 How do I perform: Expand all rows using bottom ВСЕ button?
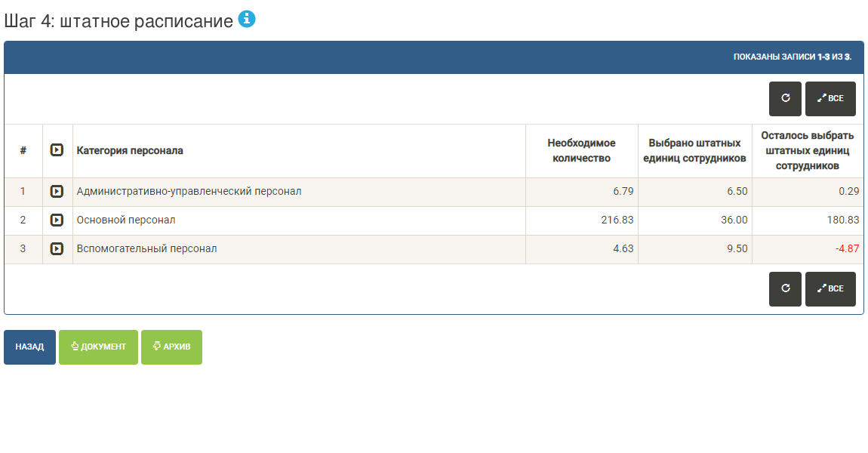[830, 288]
